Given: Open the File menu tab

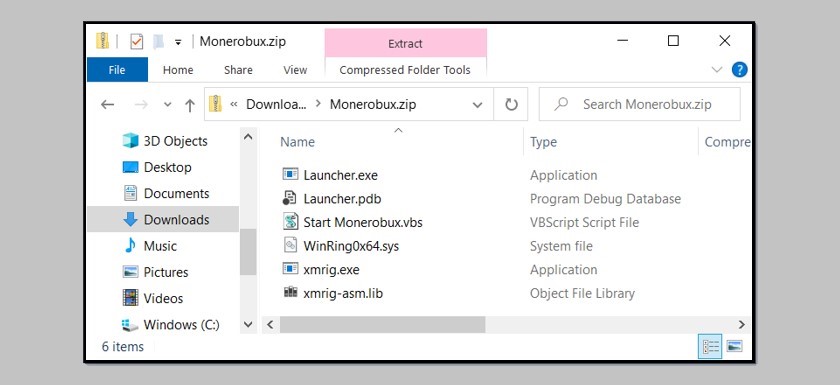Looking at the screenshot, I should tap(117, 70).
